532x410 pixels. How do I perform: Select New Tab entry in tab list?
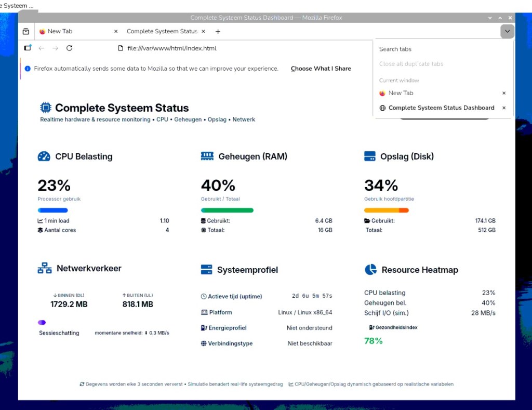[x=401, y=93]
